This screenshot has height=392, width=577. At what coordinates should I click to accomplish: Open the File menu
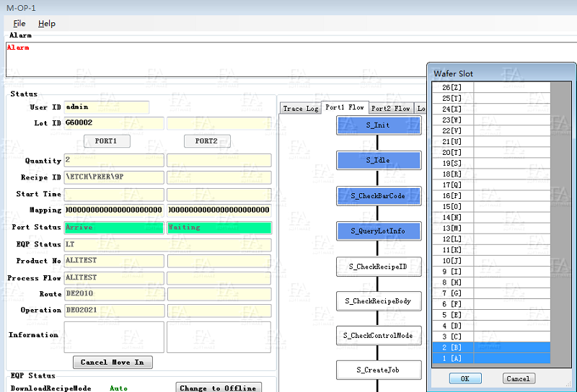pyautogui.click(x=19, y=24)
